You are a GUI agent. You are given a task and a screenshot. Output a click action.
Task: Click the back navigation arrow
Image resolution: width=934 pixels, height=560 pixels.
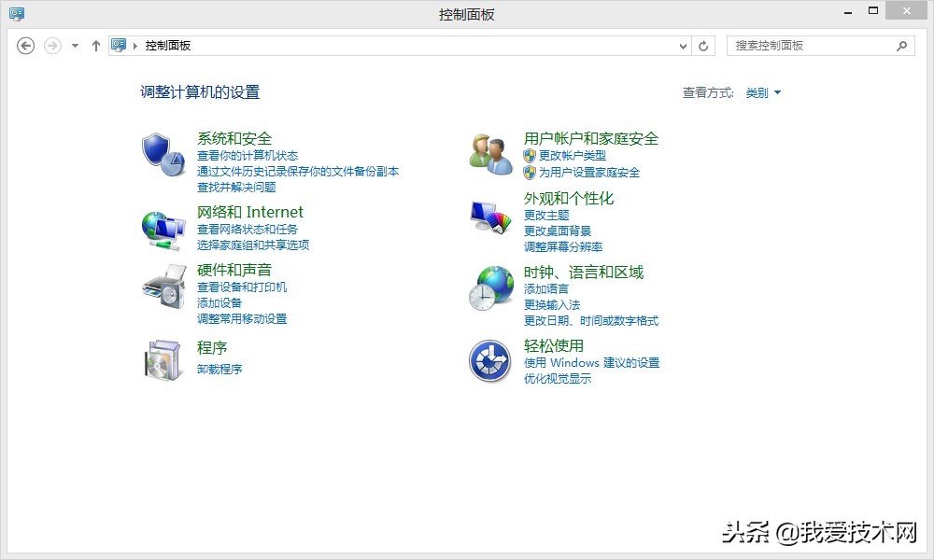coord(25,45)
